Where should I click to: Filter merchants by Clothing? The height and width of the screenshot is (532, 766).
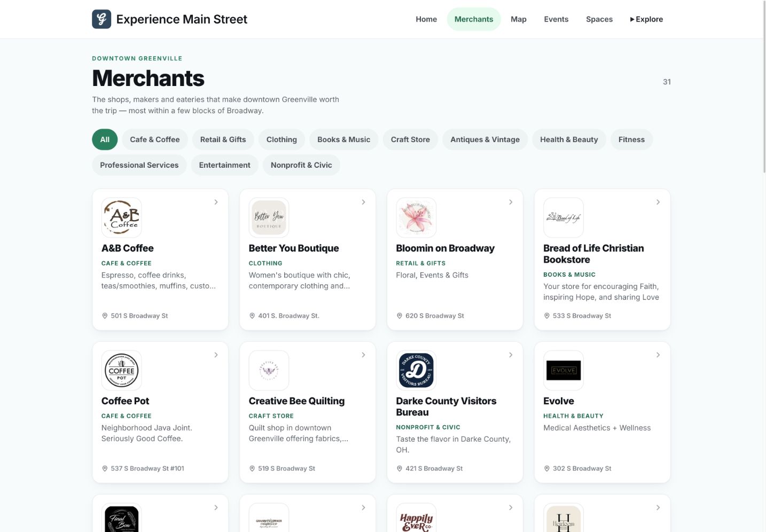tap(282, 139)
